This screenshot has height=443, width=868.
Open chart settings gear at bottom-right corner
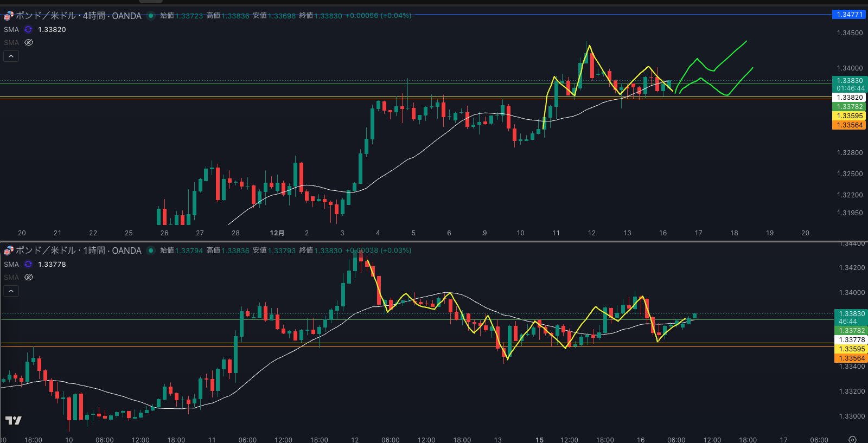point(852,439)
